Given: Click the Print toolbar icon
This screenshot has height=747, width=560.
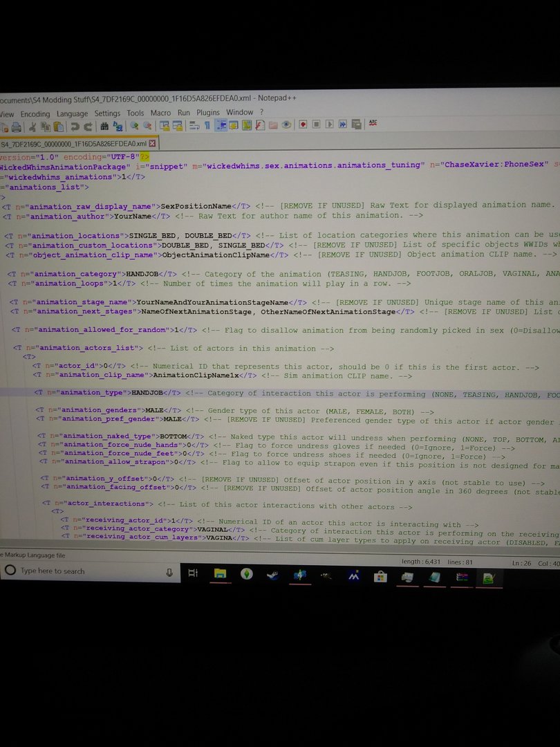Looking at the screenshot, I should pyautogui.click(x=17, y=127).
